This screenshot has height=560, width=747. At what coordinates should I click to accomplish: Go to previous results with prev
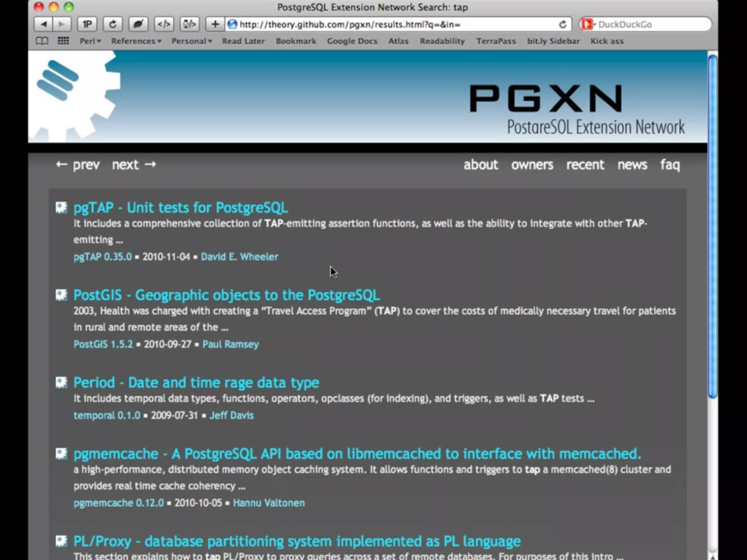(x=77, y=165)
